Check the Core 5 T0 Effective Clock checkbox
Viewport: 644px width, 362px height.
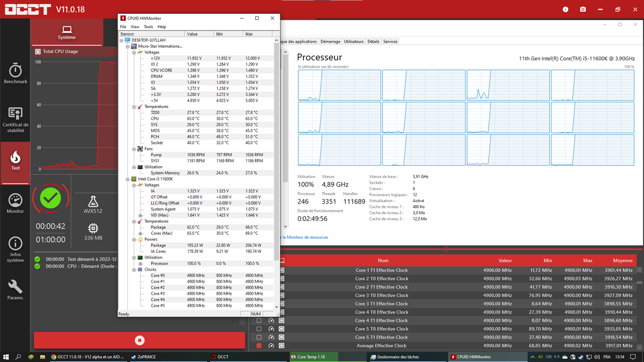259,329
